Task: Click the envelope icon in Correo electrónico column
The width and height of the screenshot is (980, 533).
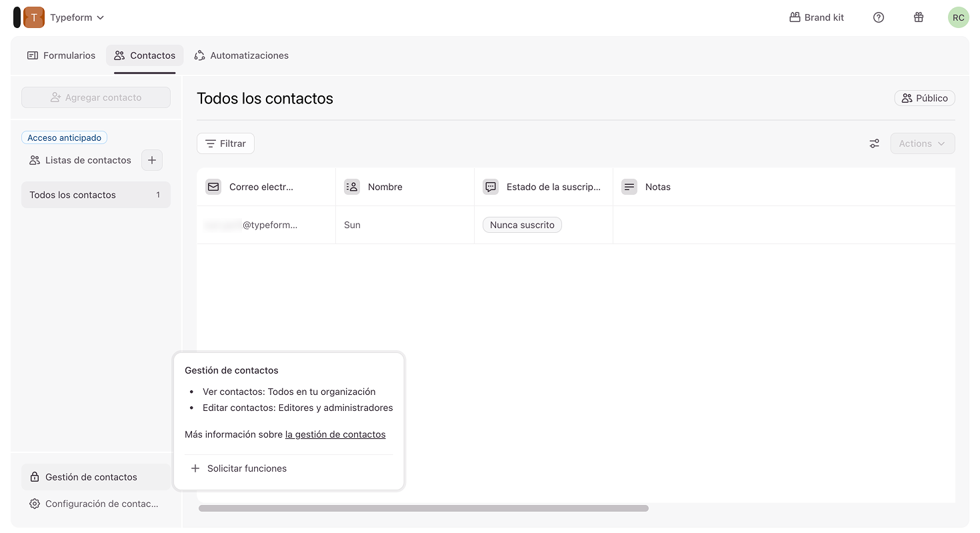Action: (x=213, y=187)
